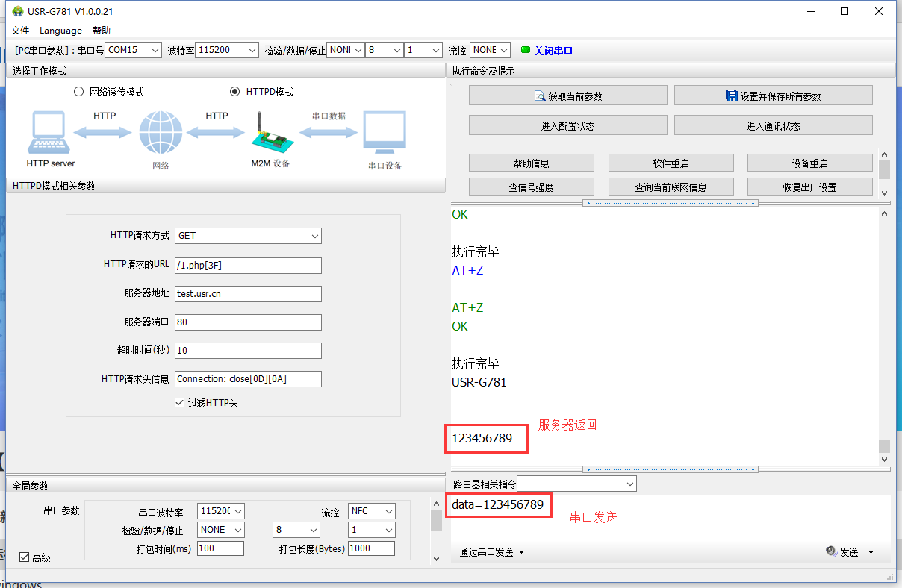Click the M2M device module icon
The image size is (902, 588).
coord(269,134)
